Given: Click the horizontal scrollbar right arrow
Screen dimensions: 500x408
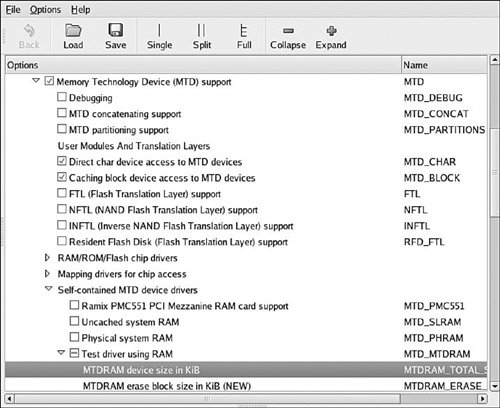Looking at the screenshot, I should pyautogui.click(x=482, y=399).
